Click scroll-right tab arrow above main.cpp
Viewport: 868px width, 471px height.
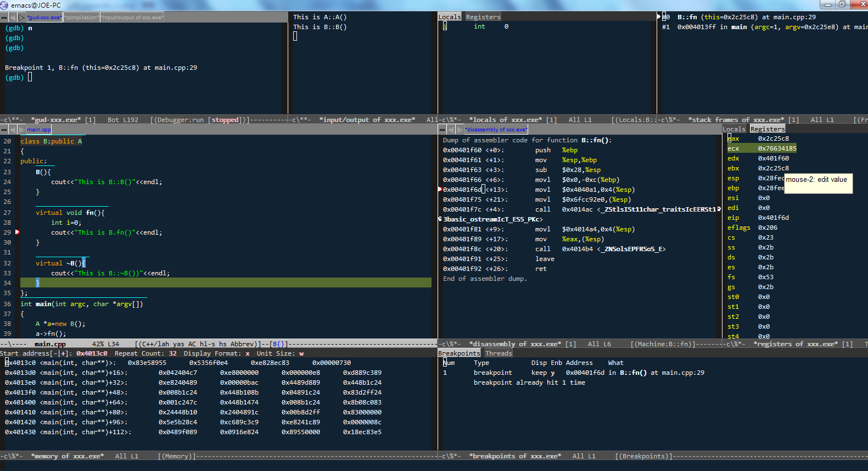(x=21, y=130)
